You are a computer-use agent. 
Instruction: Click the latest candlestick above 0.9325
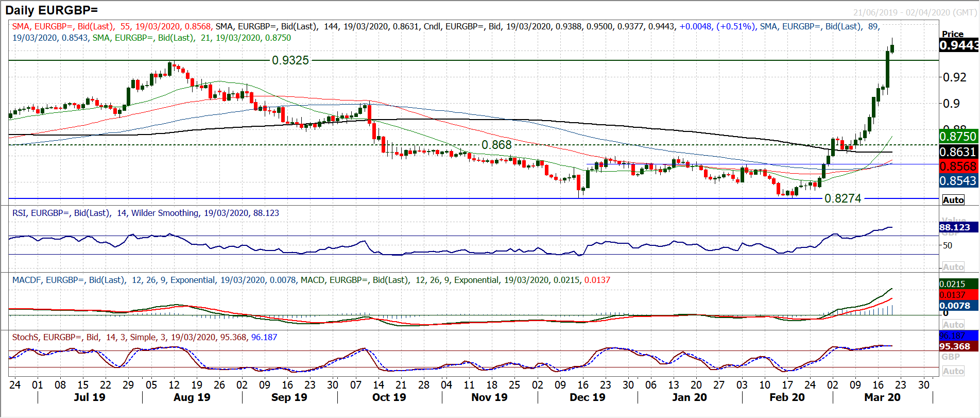click(892, 47)
